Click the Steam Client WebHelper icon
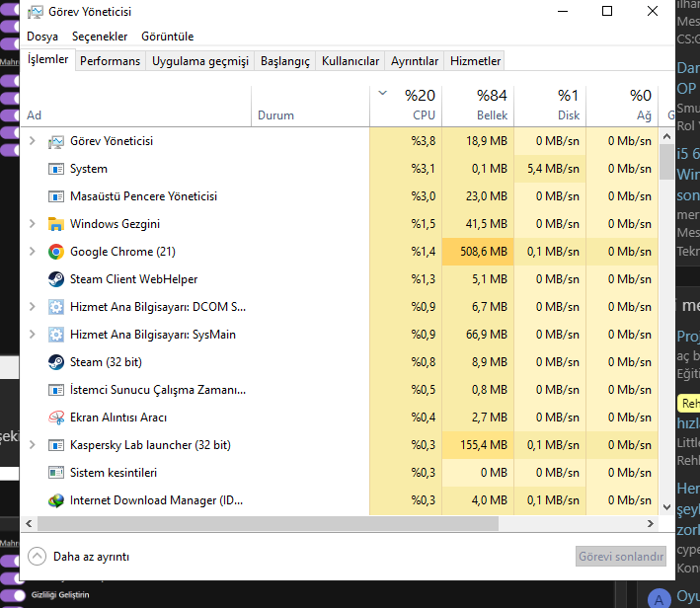This screenshot has width=700, height=608. pyautogui.click(x=56, y=279)
